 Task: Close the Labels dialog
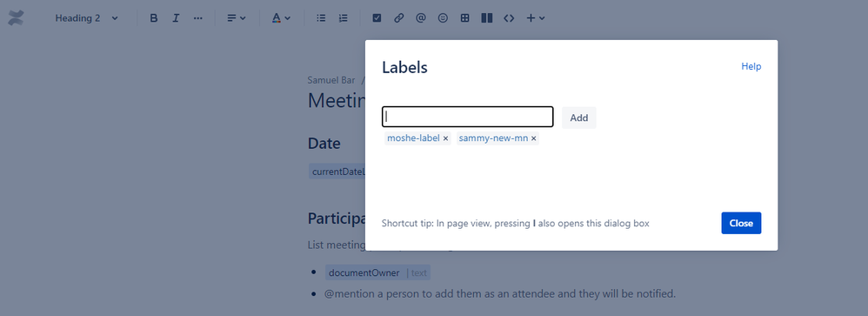click(x=741, y=223)
